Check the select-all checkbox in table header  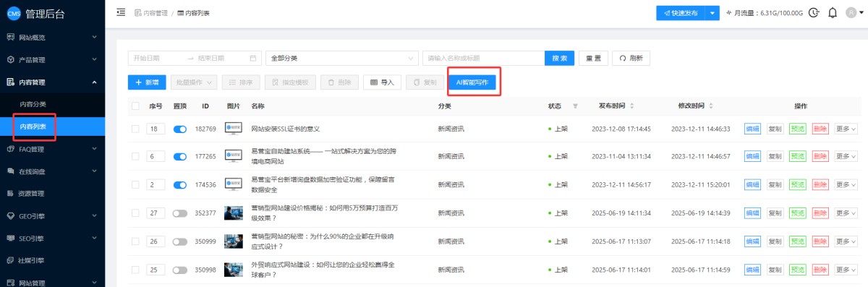click(135, 106)
